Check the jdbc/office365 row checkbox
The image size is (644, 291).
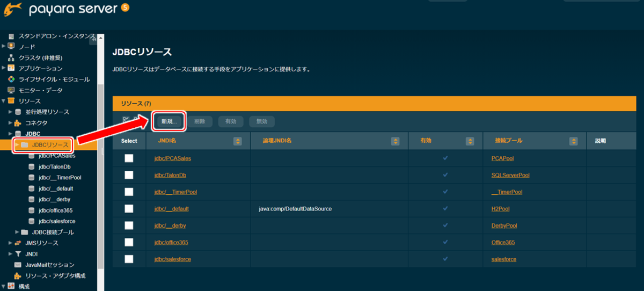tap(129, 242)
